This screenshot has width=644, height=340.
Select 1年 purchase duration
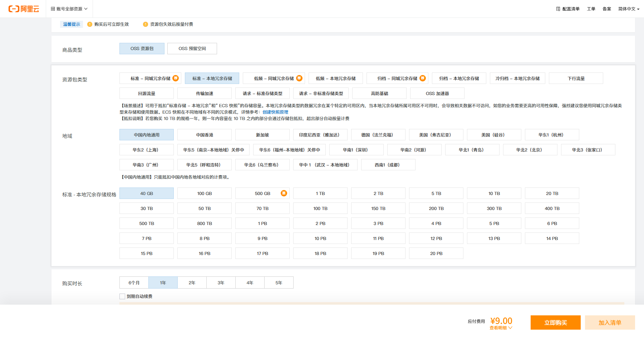click(163, 282)
